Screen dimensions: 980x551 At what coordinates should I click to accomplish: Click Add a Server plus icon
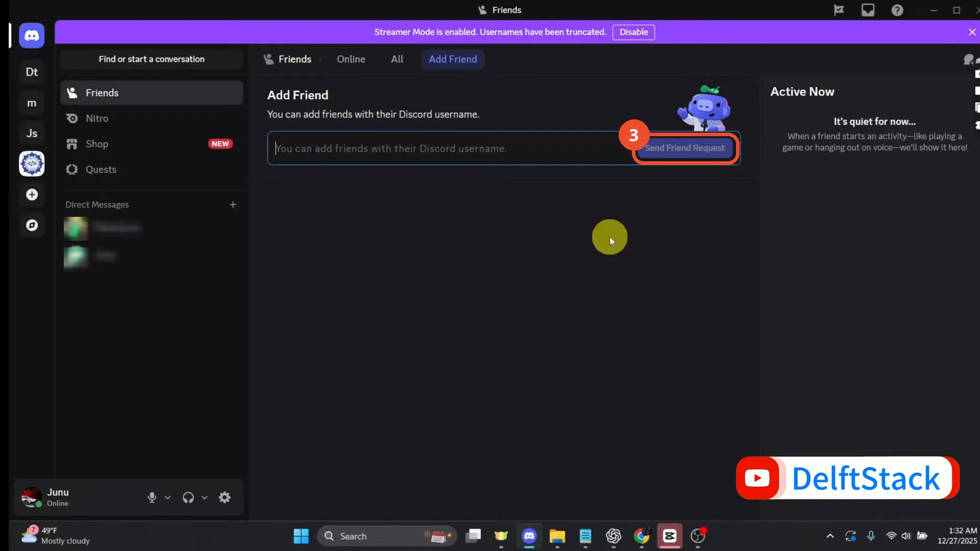pos(32,194)
